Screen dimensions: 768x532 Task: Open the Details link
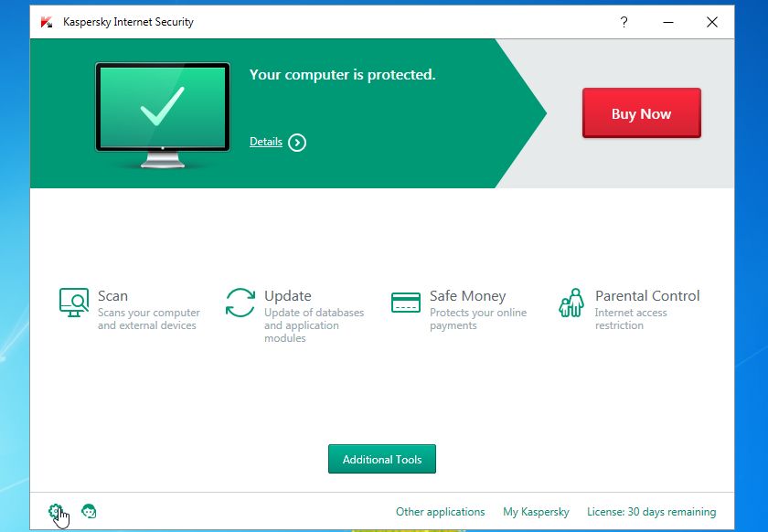266,142
